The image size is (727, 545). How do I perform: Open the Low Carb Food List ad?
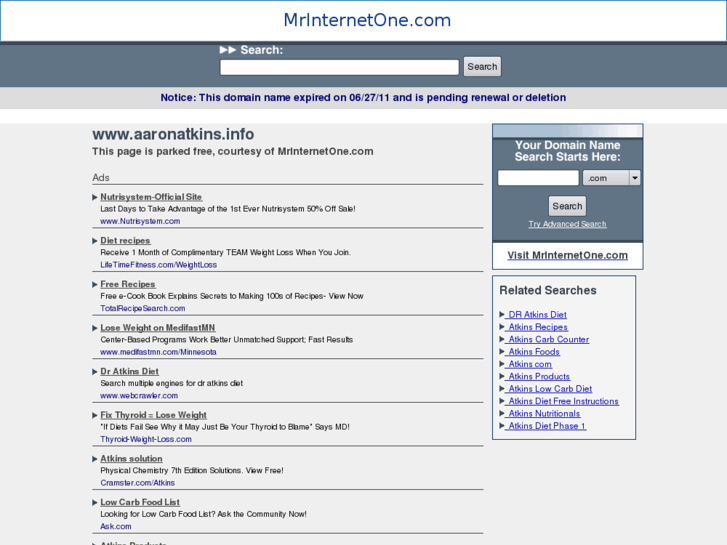(x=140, y=502)
